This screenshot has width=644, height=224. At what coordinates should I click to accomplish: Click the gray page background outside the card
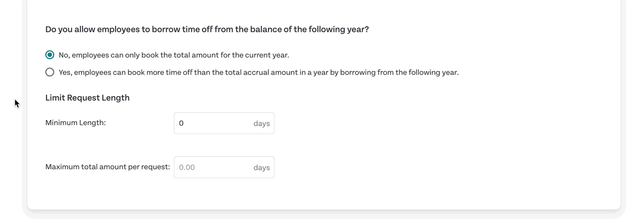click(x=12, y=164)
